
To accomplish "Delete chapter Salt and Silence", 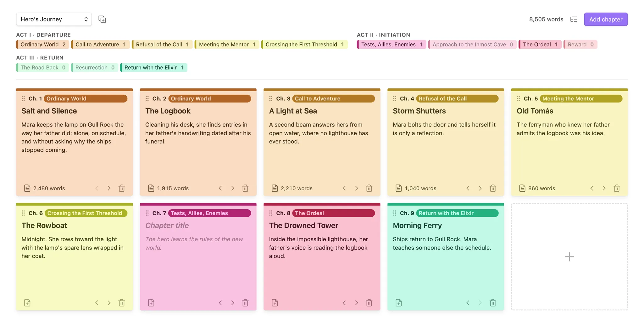I will coord(122,188).
